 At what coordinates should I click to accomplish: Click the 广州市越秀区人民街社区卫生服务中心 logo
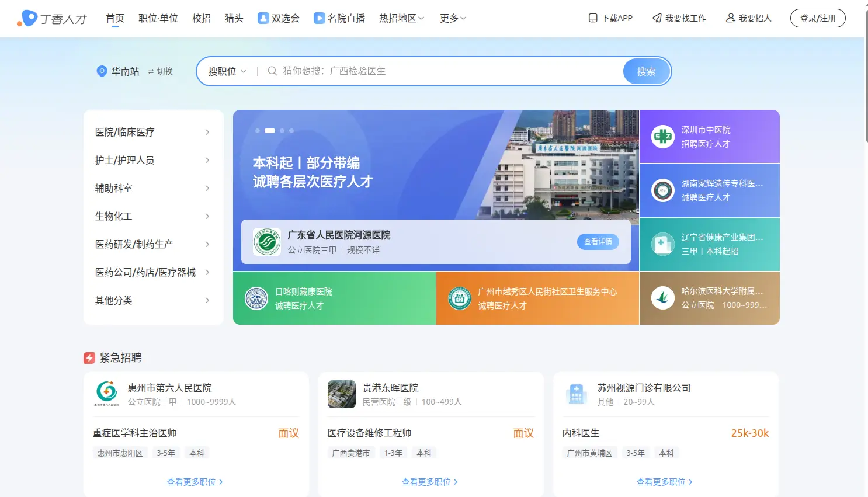460,298
